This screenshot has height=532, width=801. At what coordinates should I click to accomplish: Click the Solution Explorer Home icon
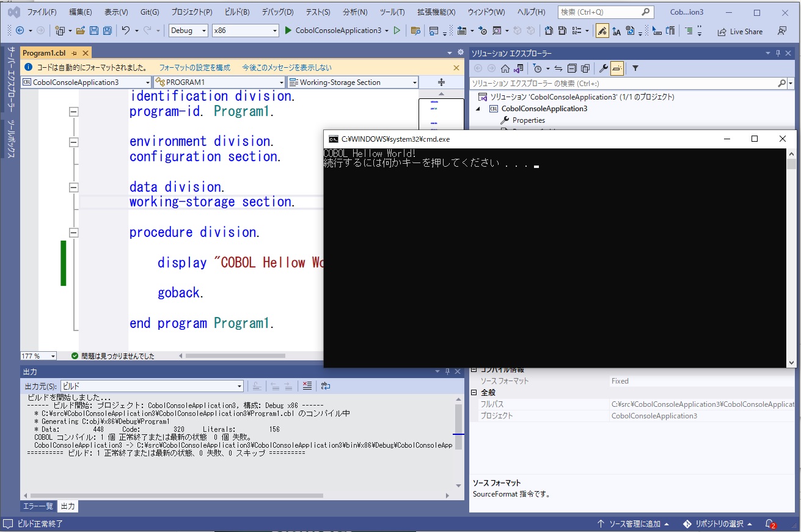point(505,68)
